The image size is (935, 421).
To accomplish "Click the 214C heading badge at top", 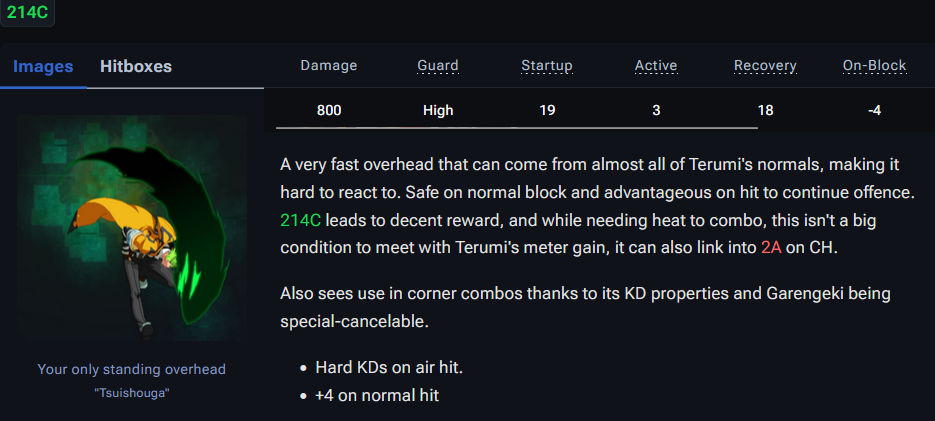I will pyautogui.click(x=28, y=13).
